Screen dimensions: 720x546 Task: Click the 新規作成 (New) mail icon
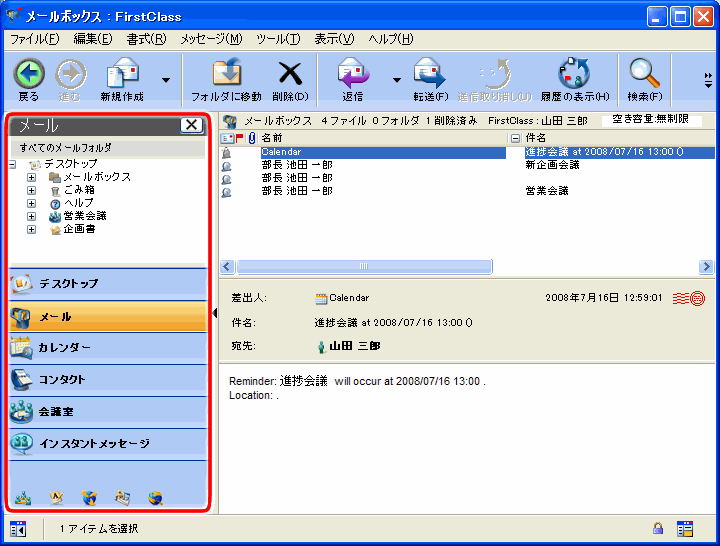point(122,73)
